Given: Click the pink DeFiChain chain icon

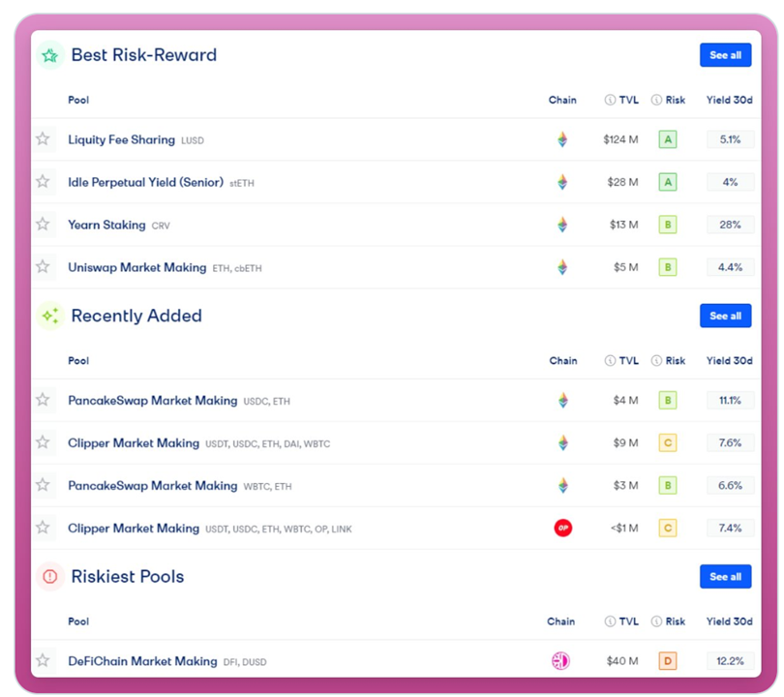Looking at the screenshot, I should [x=560, y=660].
